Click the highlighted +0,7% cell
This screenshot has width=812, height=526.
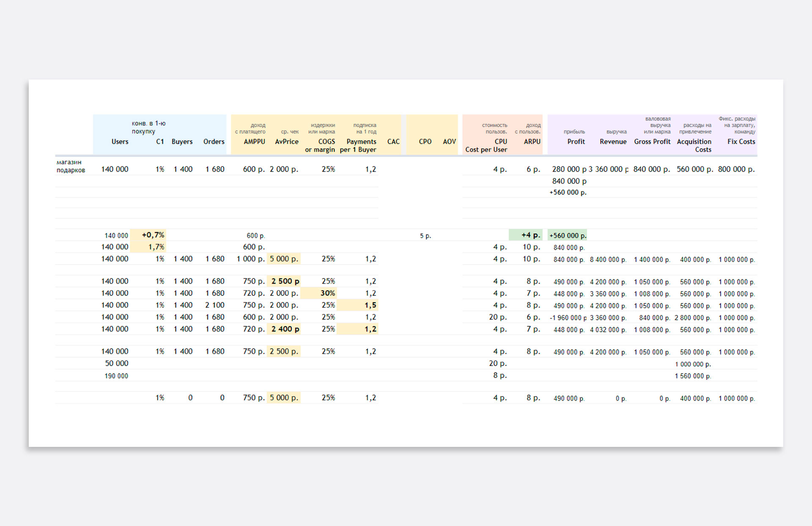coord(153,235)
